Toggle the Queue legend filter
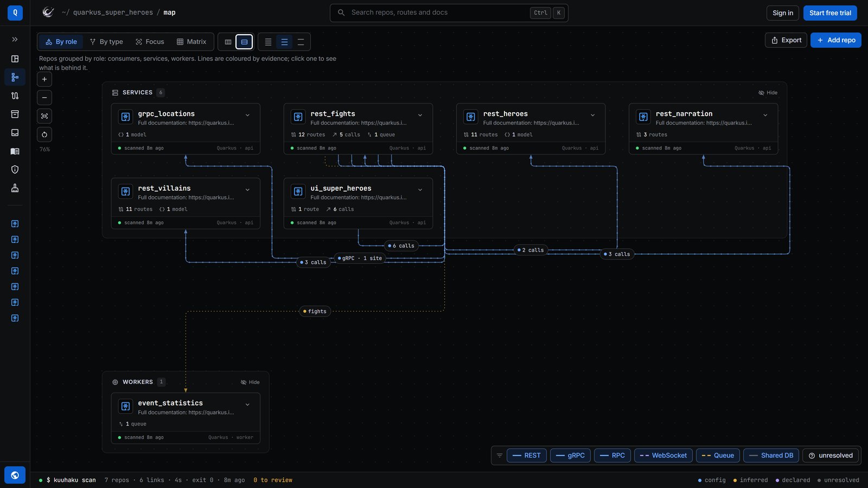Image resolution: width=868 pixels, height=488 pixels. [718, 455]
